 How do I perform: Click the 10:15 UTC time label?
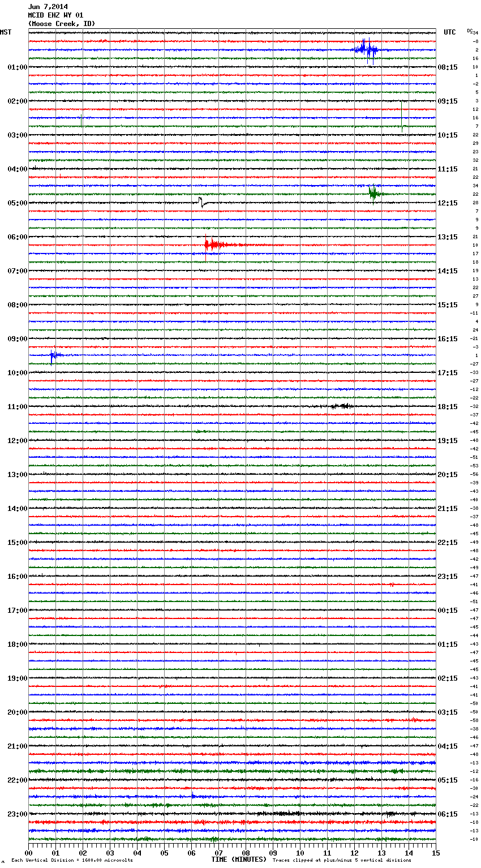click(x=448, y=135)
